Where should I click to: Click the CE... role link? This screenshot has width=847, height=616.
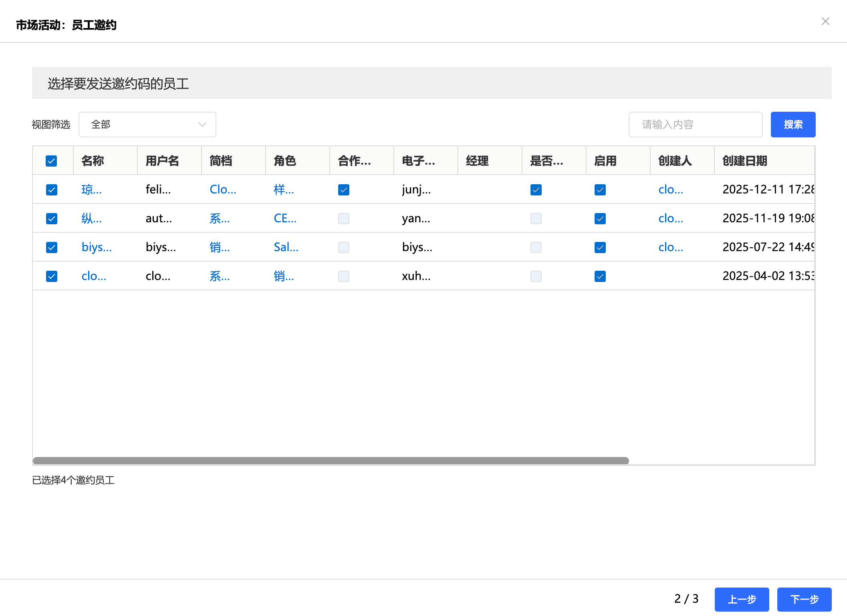tap(285, 218)
